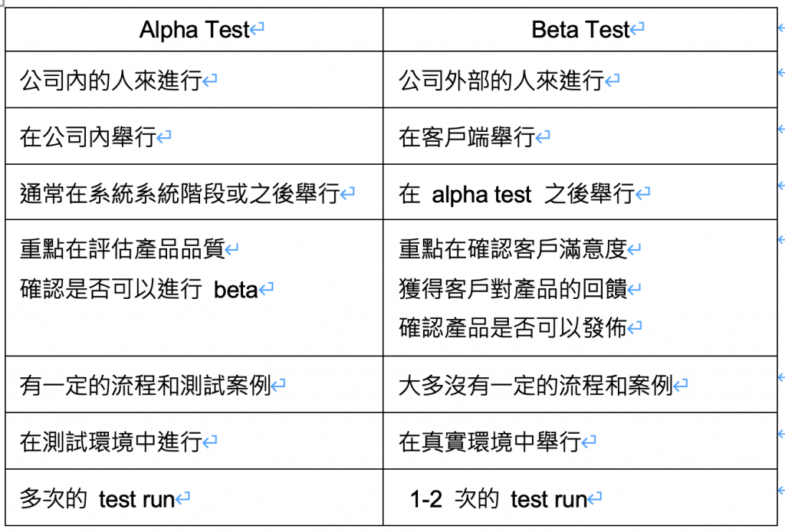Viewport: 785px width, 532px height.
Task: Click the "多次的 test run" cell
Action: [97, 500]
